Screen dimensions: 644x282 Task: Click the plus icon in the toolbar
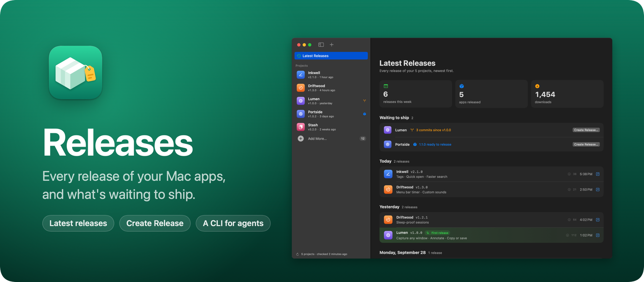pyautogui.click(x=332, y=45)
